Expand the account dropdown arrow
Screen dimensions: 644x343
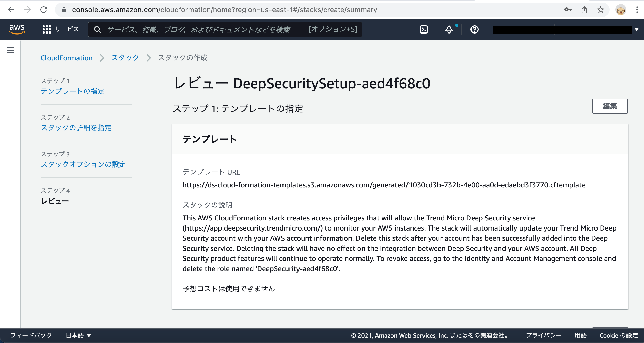(636, 29)
